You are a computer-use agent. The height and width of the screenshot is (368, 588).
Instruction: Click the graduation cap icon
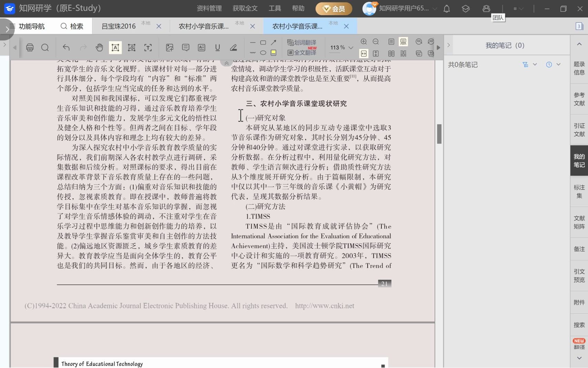tap(466, 9)
